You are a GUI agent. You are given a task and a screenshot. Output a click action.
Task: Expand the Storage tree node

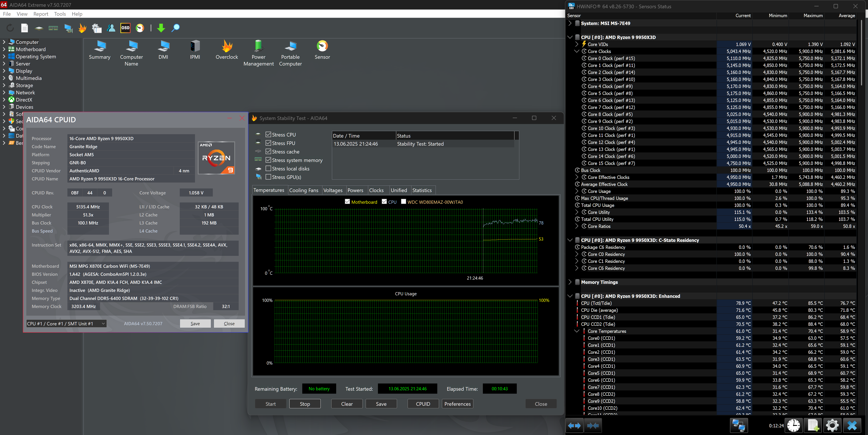tap(4, 86)
